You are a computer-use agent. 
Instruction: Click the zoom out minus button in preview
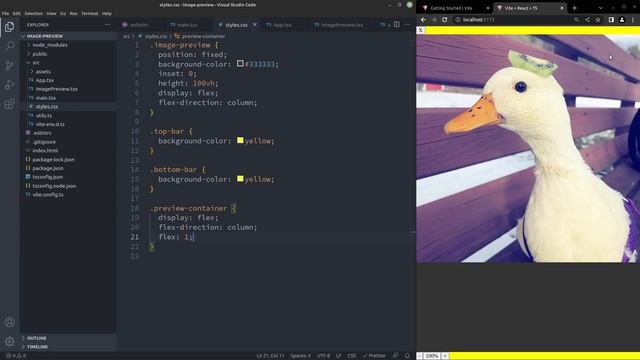pyautogui.click(x=420, y=356)
